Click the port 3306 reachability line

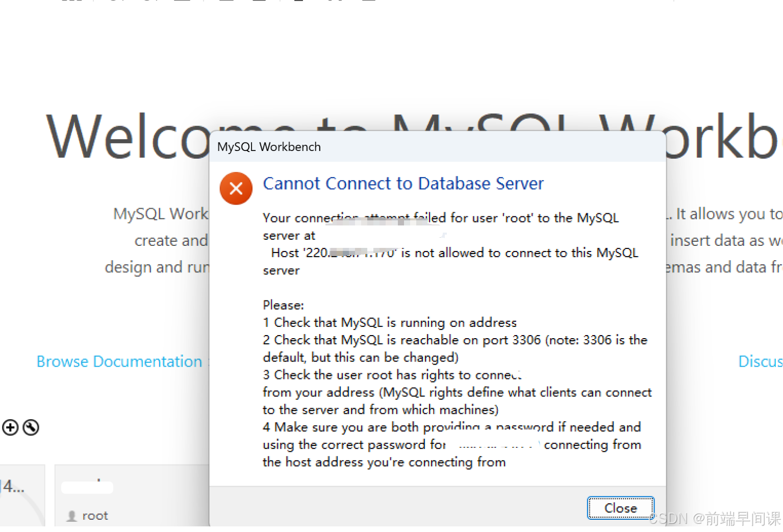455,340
